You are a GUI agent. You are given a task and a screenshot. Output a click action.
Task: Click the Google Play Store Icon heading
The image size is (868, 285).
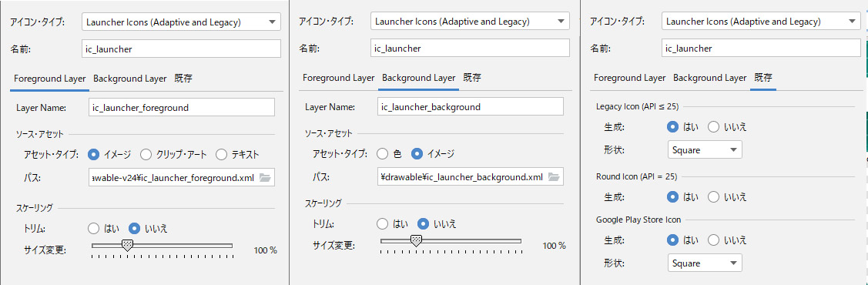pyautogui.click(x=638, y=220)
